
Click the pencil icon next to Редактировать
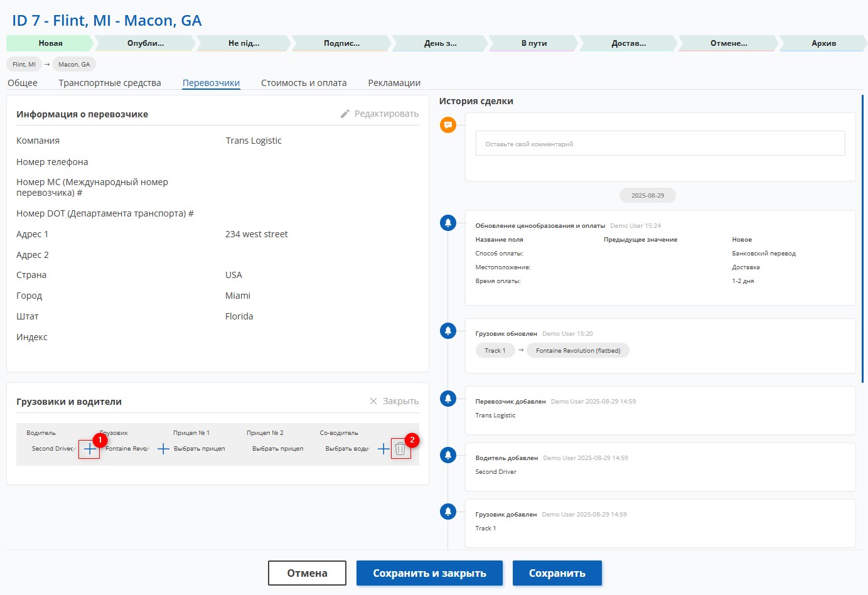345,114
